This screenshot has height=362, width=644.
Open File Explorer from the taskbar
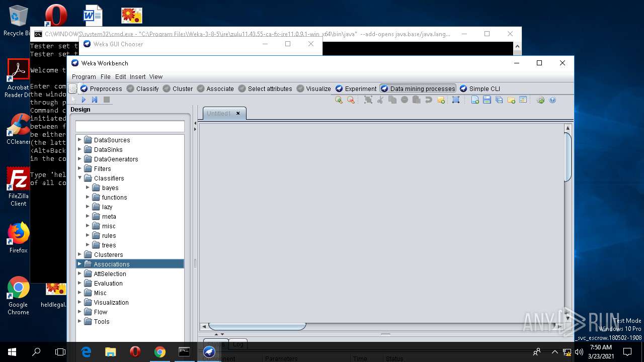pos(110,351)
